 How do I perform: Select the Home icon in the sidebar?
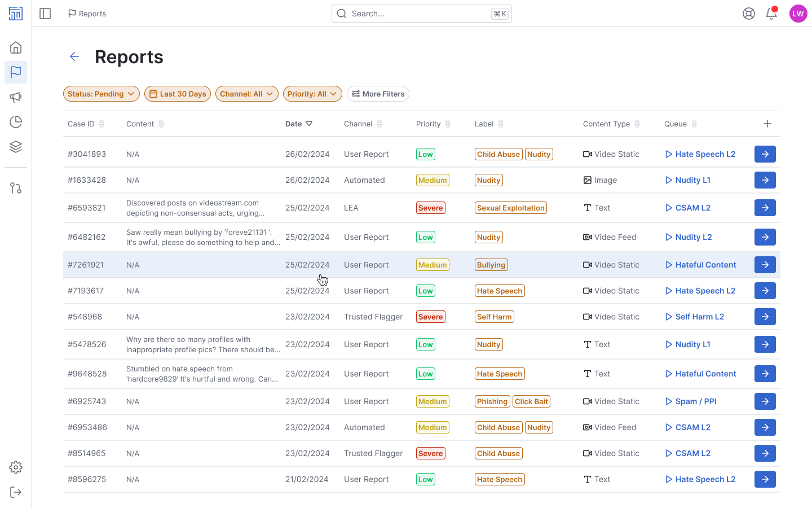(x=16, y=47)
